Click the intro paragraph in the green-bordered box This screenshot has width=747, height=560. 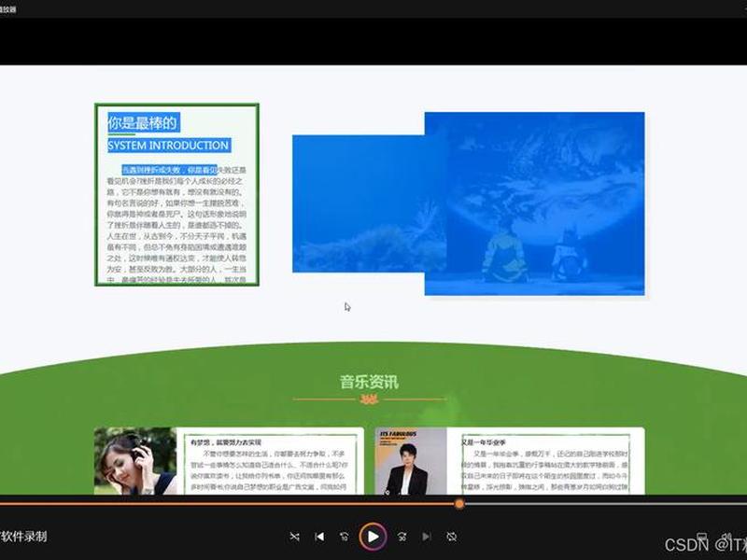click(x=176, y=225)
